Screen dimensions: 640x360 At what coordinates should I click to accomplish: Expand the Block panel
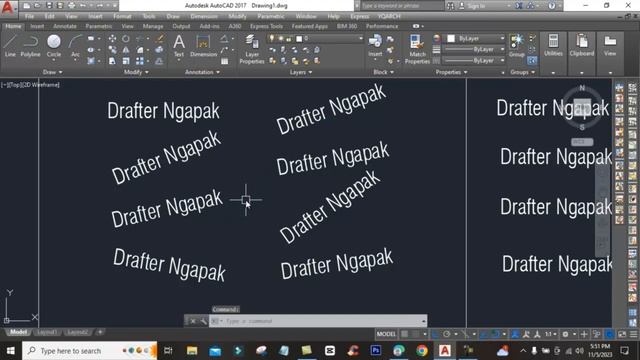(383, 72)
